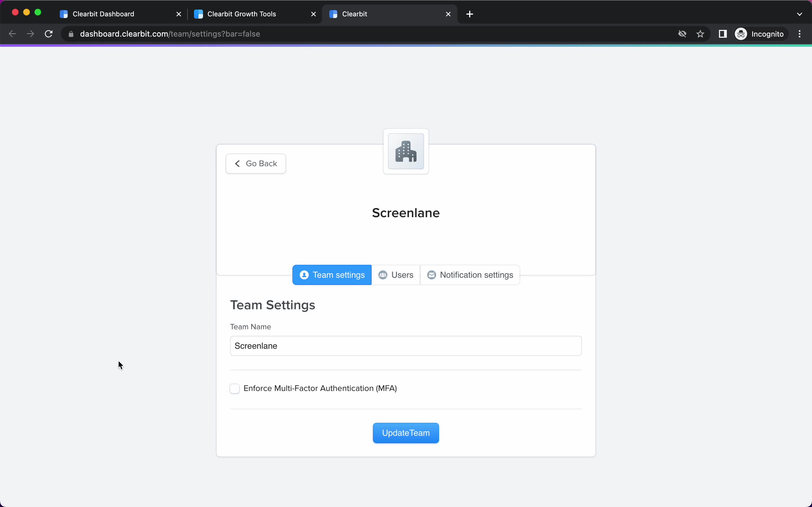This screenshot has width=812, height=507.
Task: Click the Screenlane building/company icon
Action: 406,151
